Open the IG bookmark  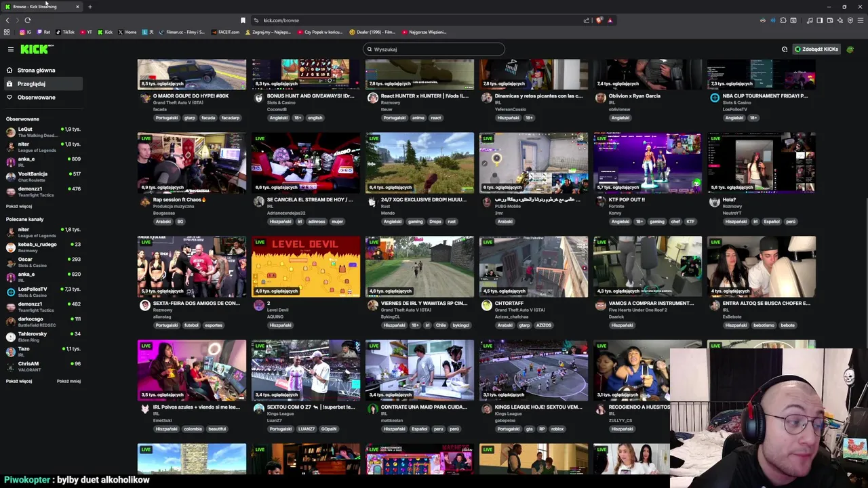click(26, 32)
